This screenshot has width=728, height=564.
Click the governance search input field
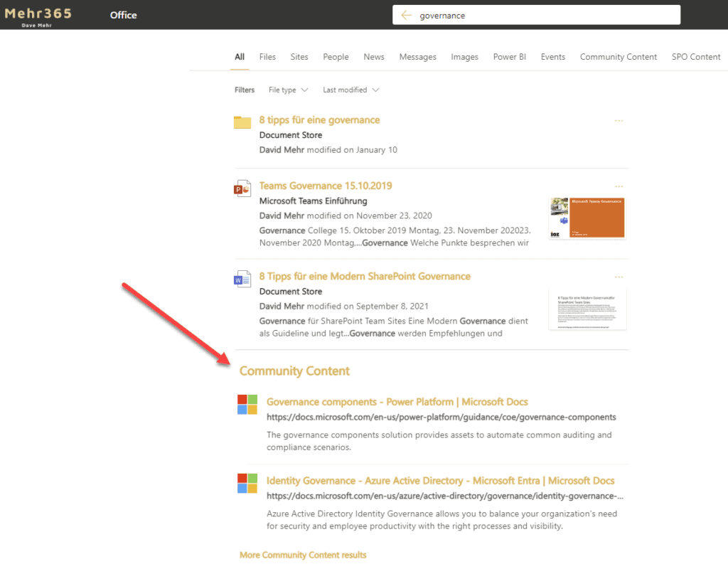[x=536, y=16]
